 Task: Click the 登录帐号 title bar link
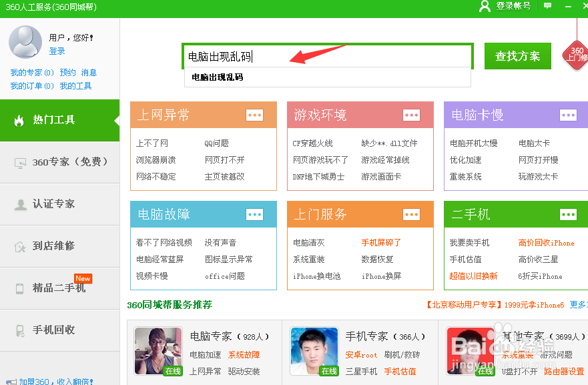pos(513,6)
